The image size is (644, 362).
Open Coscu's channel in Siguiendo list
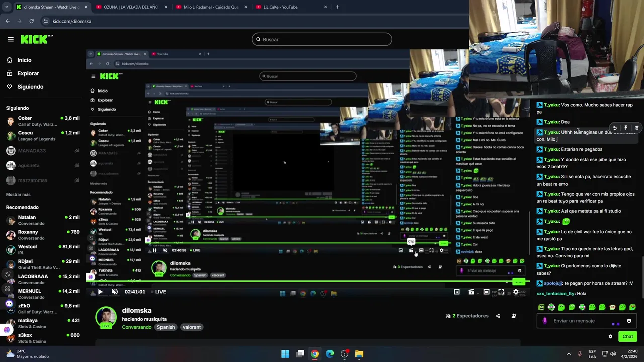pos(43,136)
